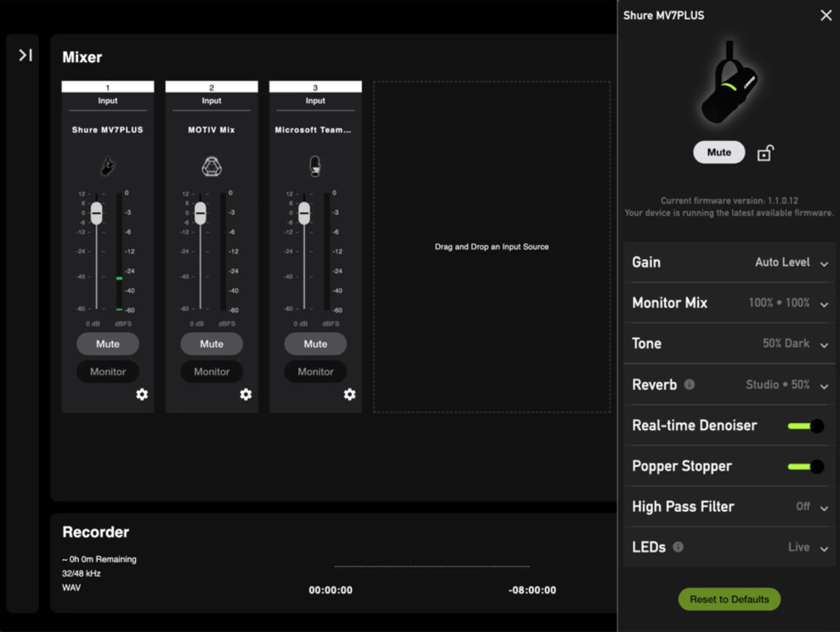The width and height of the screenshot is (840, 632).
Task: Toggle Monitor for the MOTIV Mix channel
Action: pos(211,372)
